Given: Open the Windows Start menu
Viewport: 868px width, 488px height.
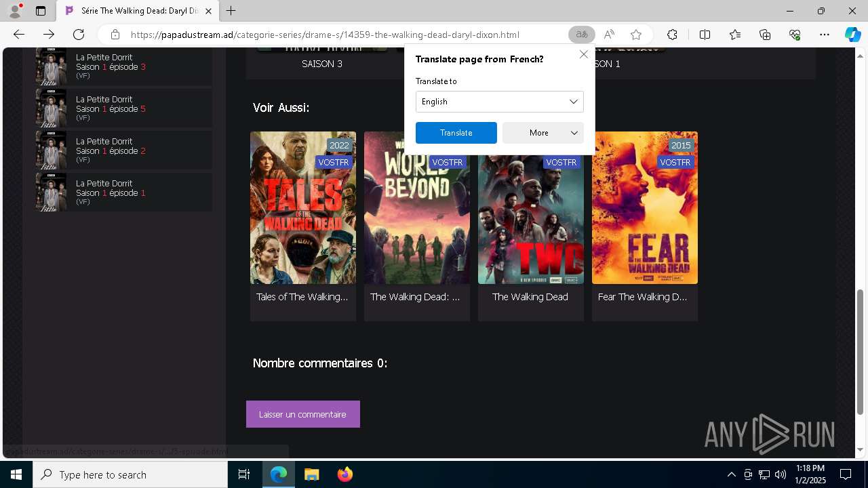Looking at the screenshot, I should pyautogui.click(x=16, y=474).
